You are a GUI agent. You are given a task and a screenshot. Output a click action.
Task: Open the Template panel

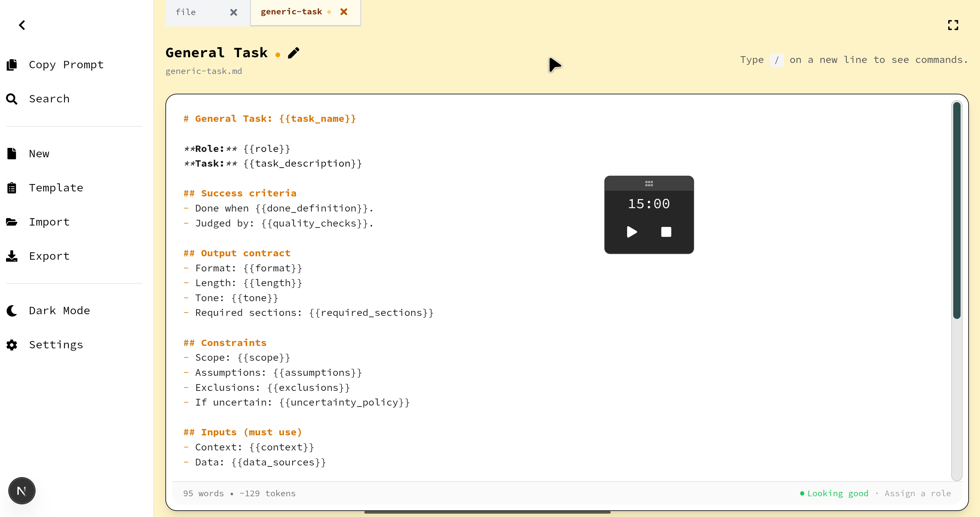point(11,187)
